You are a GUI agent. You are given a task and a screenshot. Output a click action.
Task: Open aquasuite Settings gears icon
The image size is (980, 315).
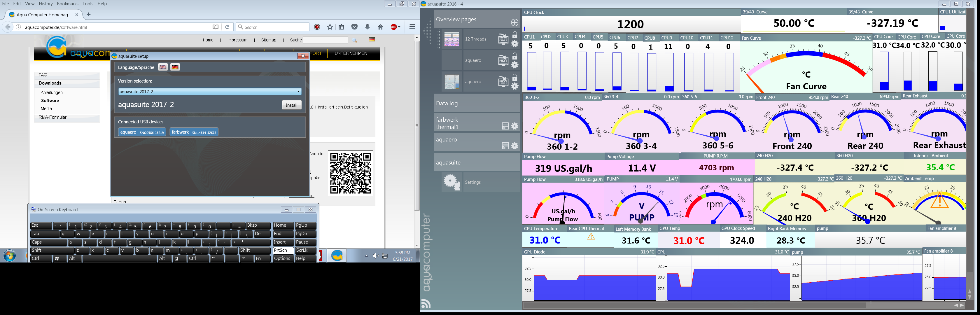pos(452,182)
